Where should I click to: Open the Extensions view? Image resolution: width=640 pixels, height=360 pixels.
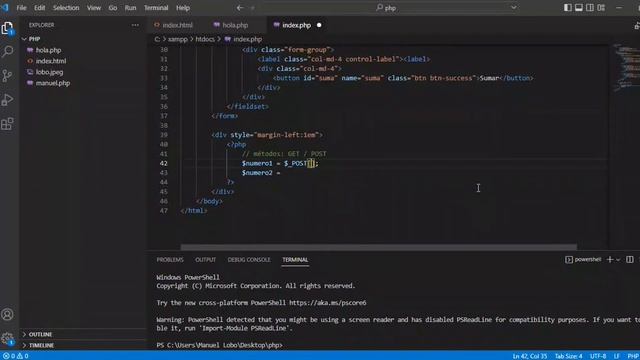pos(7,124)
